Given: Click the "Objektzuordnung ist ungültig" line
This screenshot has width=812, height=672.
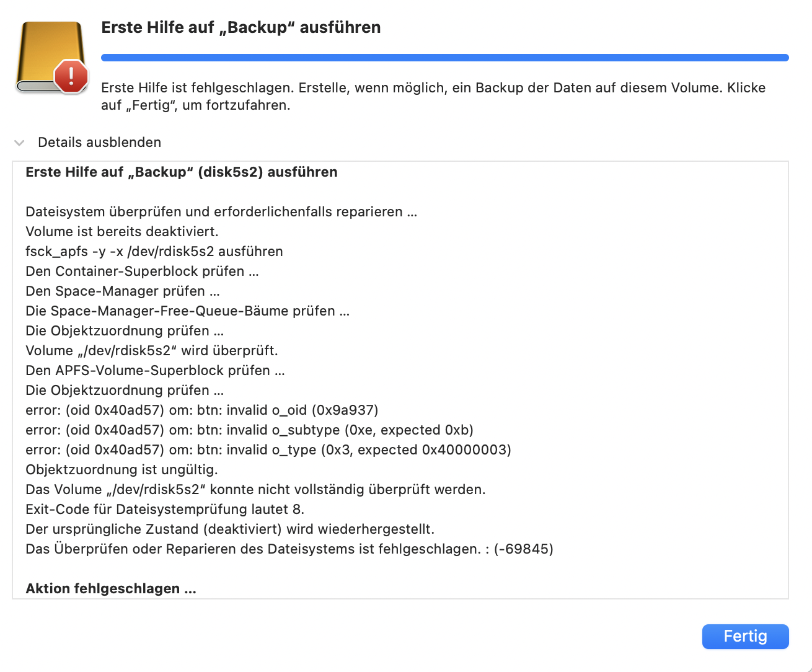Looking at the screenshot, I should click(121, 470).
